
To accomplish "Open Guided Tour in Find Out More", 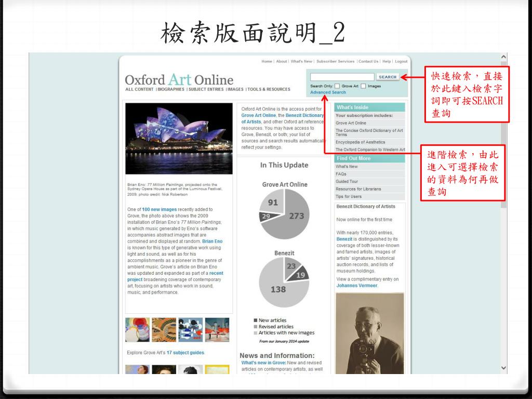I will point(347,181).
